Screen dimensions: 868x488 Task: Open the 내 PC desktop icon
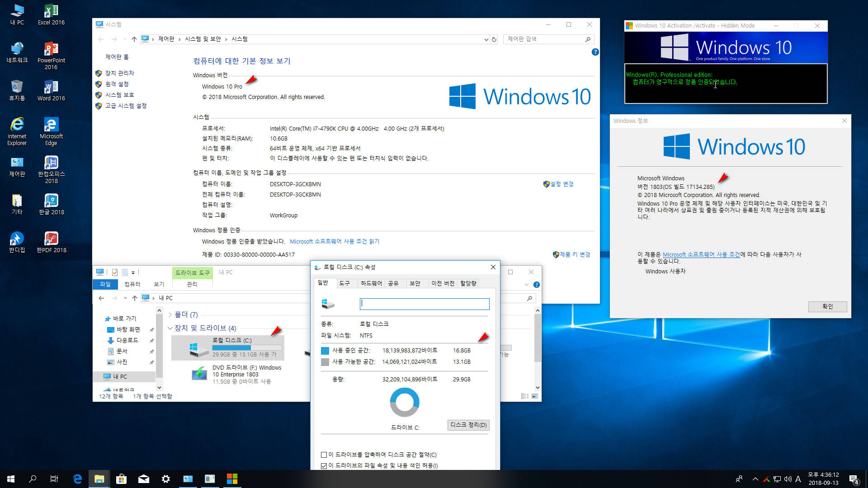point(17,14)
